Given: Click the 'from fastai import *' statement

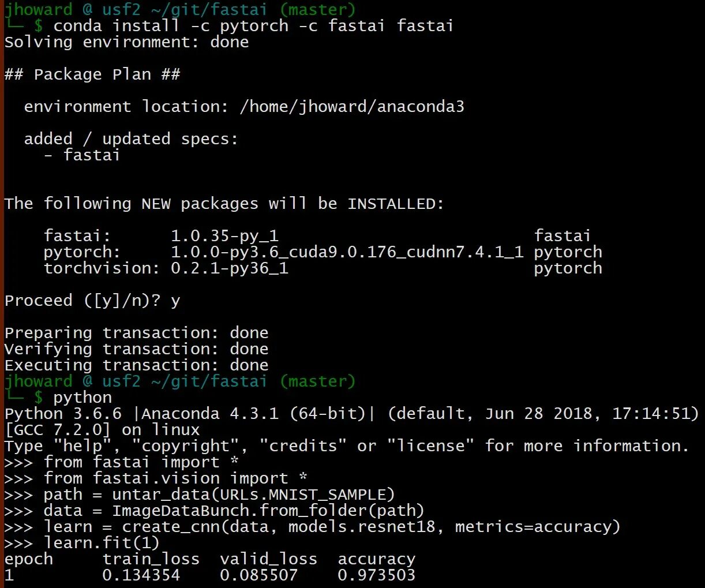Looking at the screenshot, I should click(141, 462).
